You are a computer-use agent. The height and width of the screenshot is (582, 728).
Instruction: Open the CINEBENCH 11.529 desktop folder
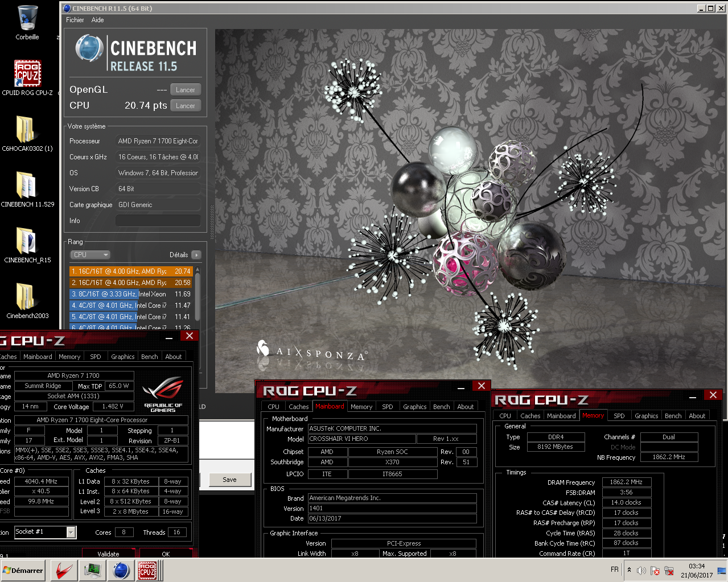tap(27, 189)
